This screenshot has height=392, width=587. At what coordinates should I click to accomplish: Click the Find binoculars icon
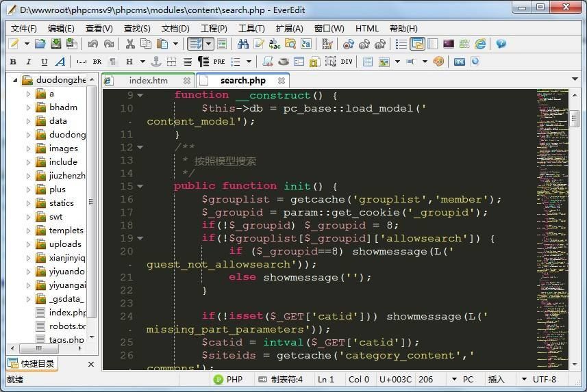[x=243, y=44]
